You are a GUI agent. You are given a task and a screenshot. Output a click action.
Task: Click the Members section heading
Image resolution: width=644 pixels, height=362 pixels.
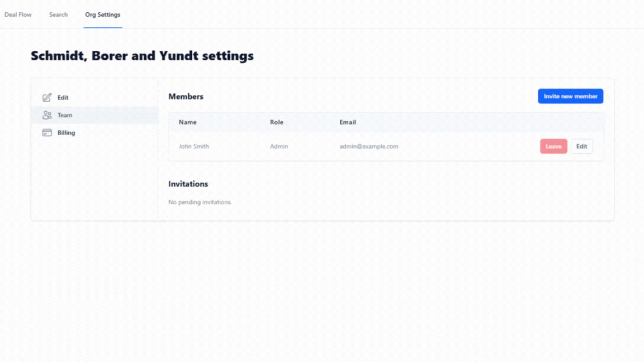point(186,97)
